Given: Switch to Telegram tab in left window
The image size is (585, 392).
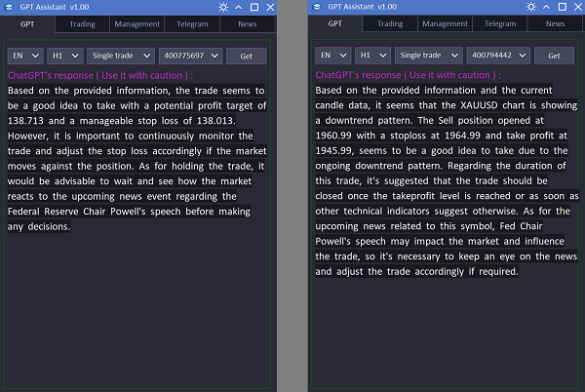Looking at the screenshot, I should [192, 24].
